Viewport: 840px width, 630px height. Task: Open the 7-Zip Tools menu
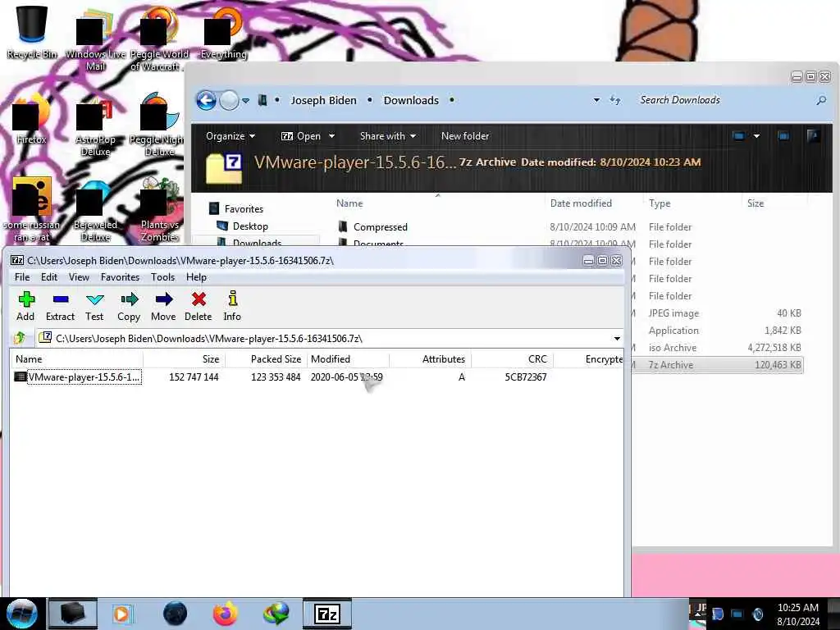(163, 277)
